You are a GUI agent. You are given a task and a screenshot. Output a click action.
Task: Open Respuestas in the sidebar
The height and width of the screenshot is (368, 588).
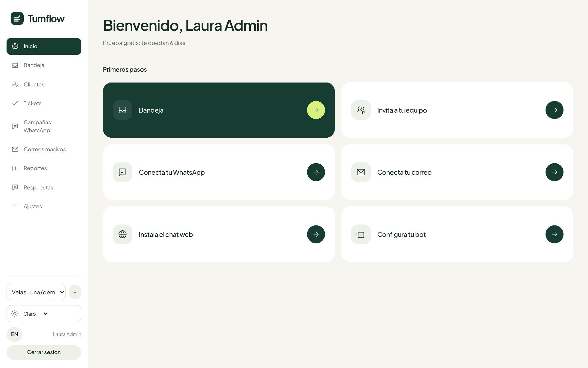[44, 188]
